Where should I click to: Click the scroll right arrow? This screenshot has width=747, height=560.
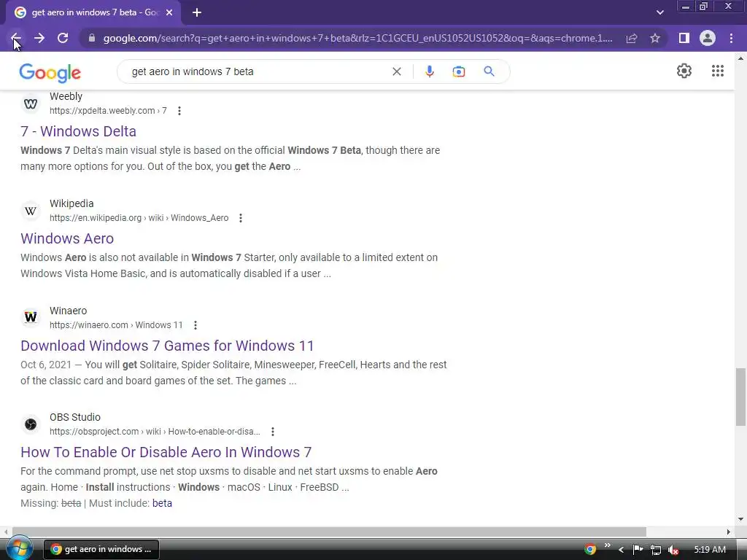pyautogui.click(x=729, y=532)
